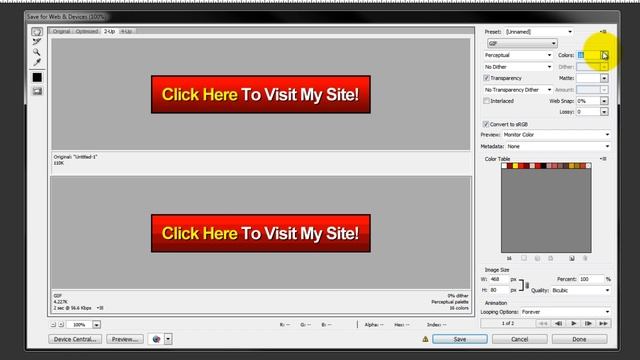Switch to the Optimized tab
The width and height of the screenshot is (640, 360).
coord(87,31)
